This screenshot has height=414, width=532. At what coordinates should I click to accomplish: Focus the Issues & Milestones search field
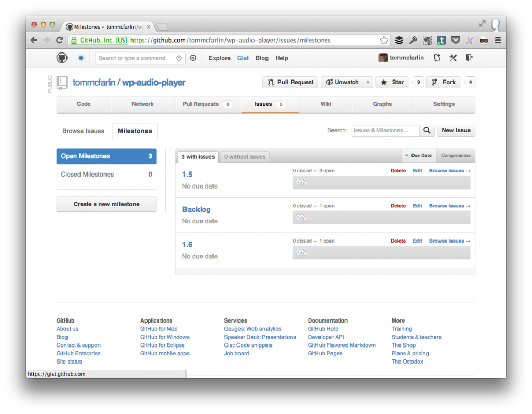[x=385, y=130]
